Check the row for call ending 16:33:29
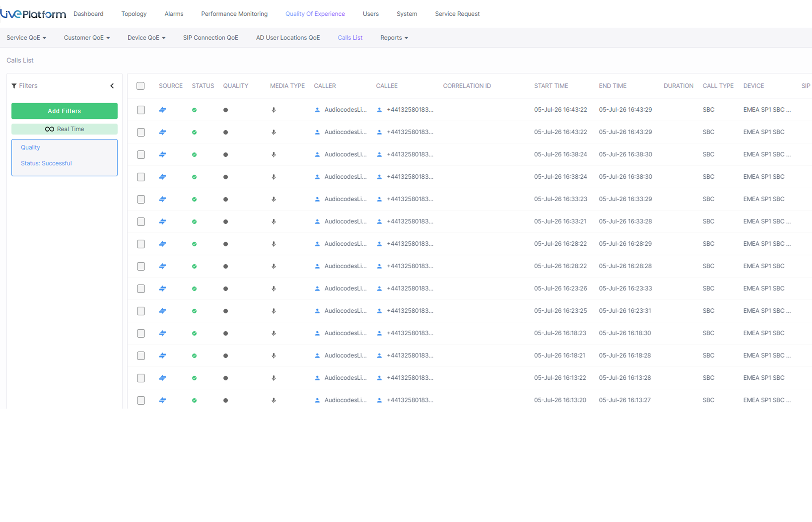 pyautogui.click(x=141, y=200)
